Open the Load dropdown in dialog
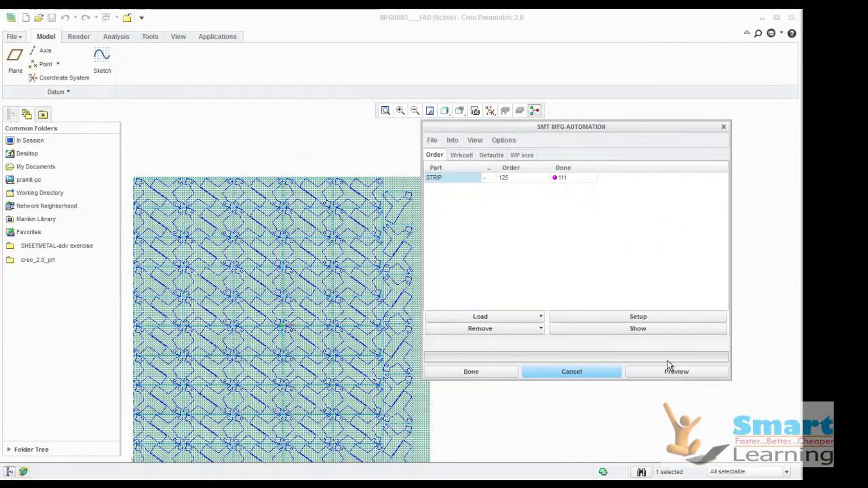The width and height of the screenshot is (868, 488). pos(541,316)
